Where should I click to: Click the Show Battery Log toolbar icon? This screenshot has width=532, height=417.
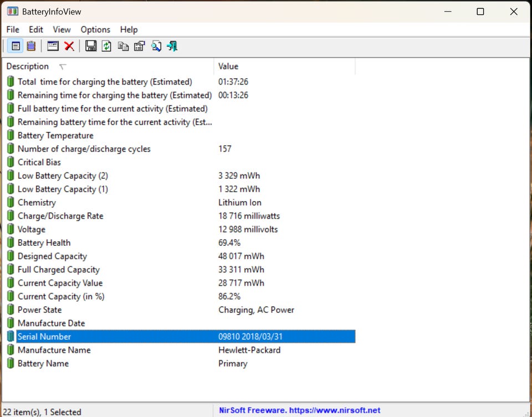[32, 46]
